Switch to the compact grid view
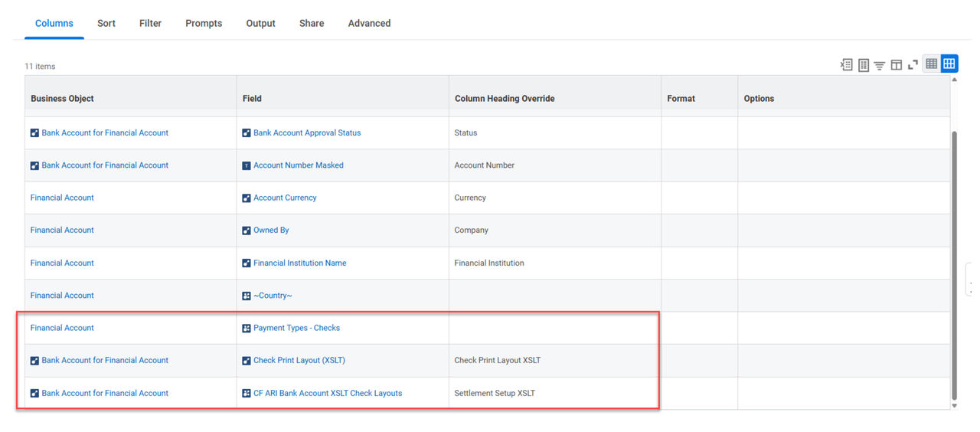The height and width of the screenshot is (432, 980). (931, 64)
